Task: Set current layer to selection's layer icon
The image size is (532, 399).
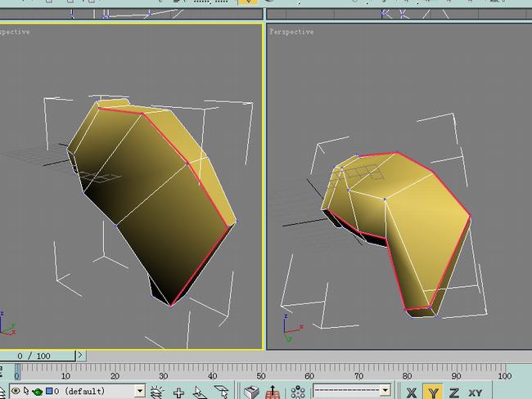Action: tap(221, 392)
